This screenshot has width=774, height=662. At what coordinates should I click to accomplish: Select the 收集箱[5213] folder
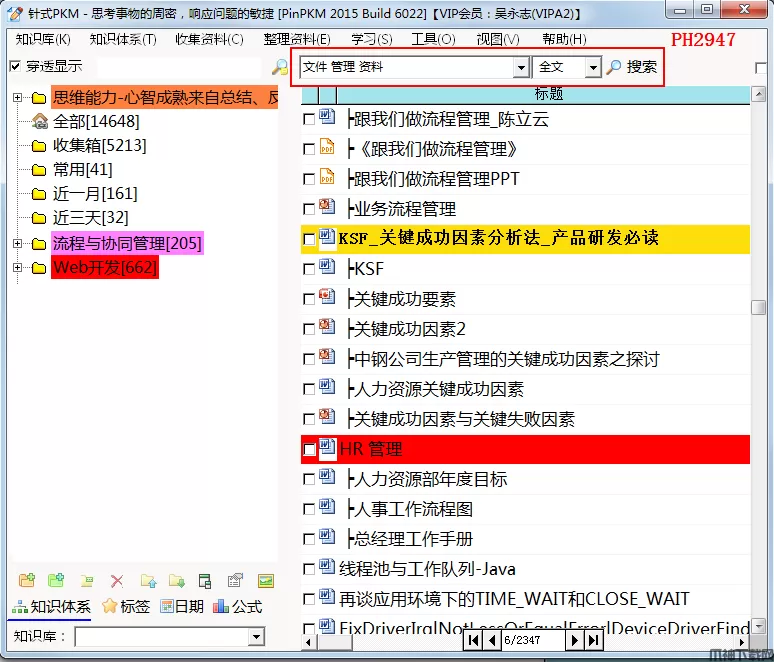(x=99, y=145)
